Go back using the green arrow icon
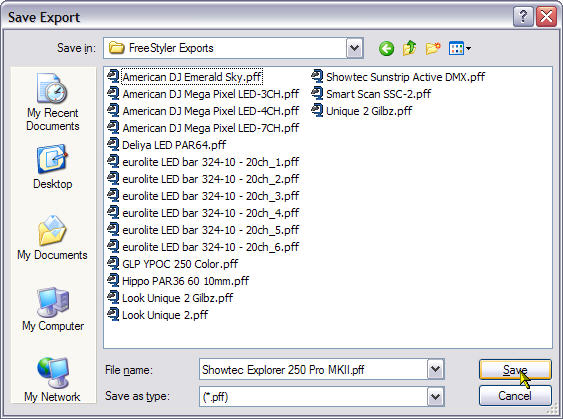Viewport: 563px width, 419px height. [x=386, y=48]
